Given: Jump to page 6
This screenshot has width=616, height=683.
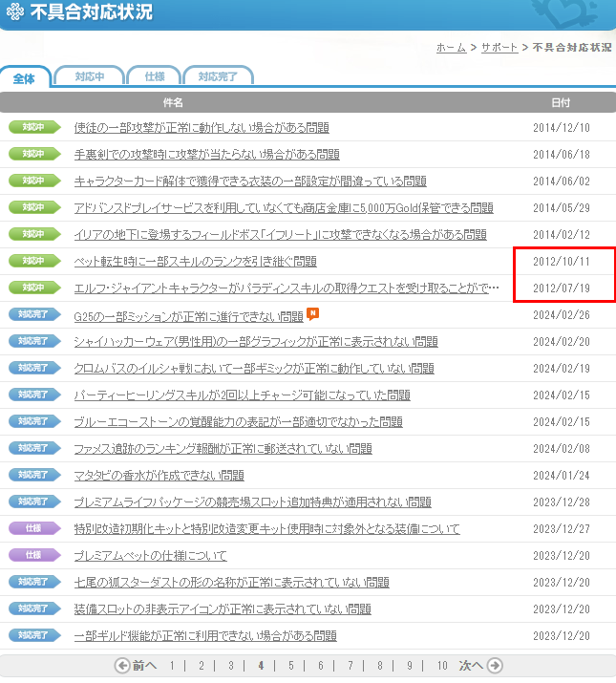Looking at the screenshot, I should pos(321,665).
